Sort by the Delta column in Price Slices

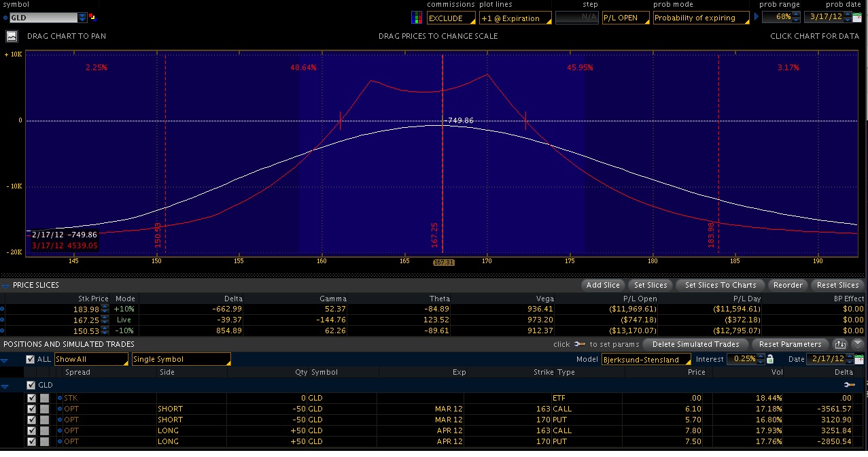pyautogui.click(x=233, y=299)
